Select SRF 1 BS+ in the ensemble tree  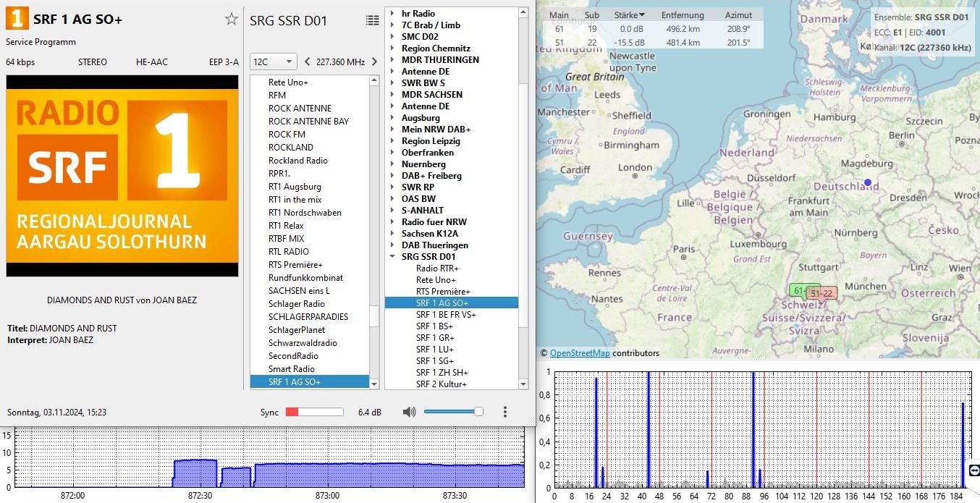click(434, 326)
